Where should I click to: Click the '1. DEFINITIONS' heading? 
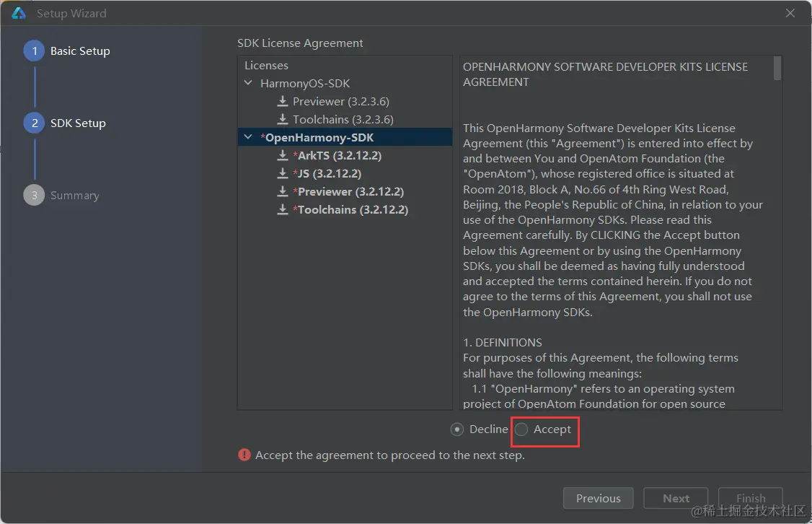point(503,343)
